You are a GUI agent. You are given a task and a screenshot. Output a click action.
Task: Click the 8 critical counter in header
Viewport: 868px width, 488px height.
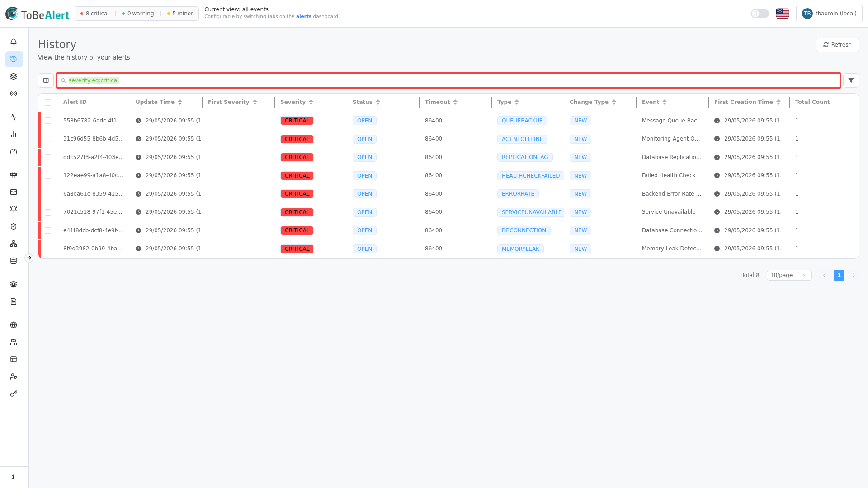[x=94, y=14]
